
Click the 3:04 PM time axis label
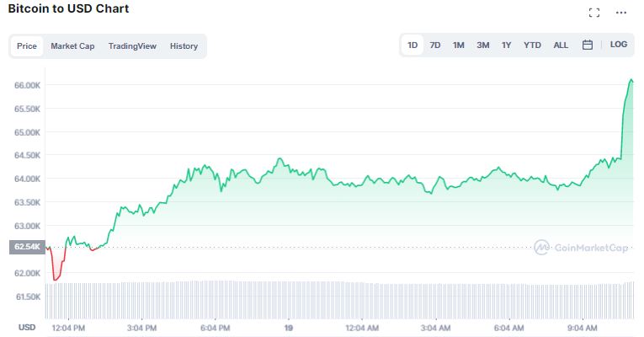(141, 328)
